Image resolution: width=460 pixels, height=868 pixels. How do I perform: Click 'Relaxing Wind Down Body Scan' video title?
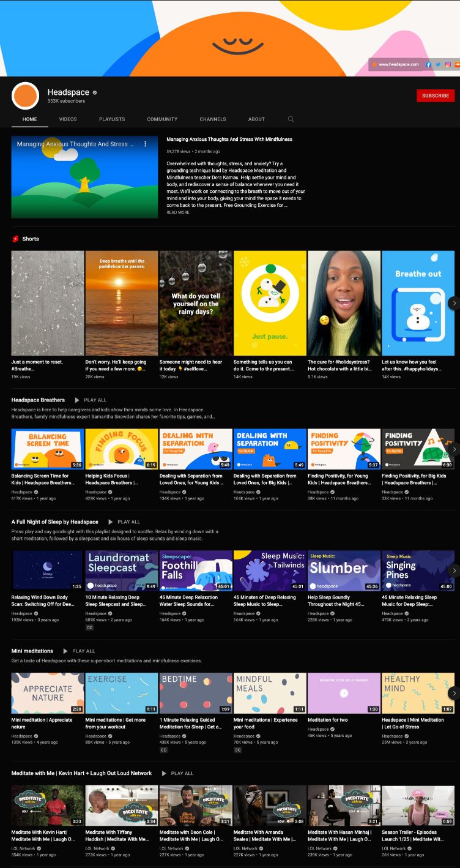(x=43, y=601)
